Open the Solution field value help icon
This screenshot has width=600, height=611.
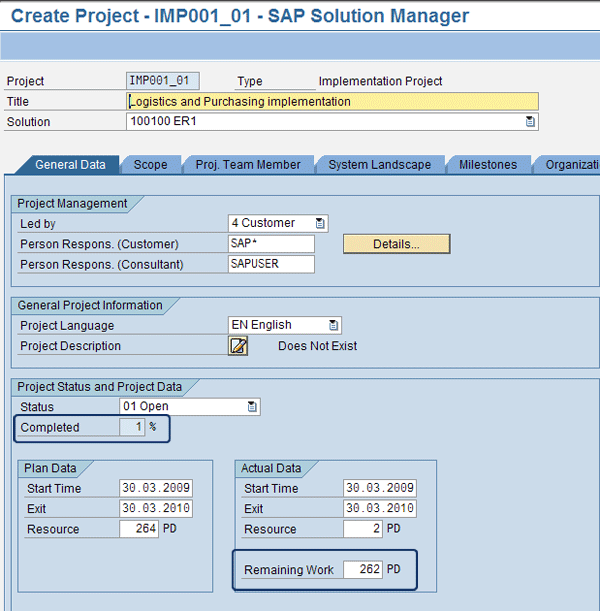point(530,122)
